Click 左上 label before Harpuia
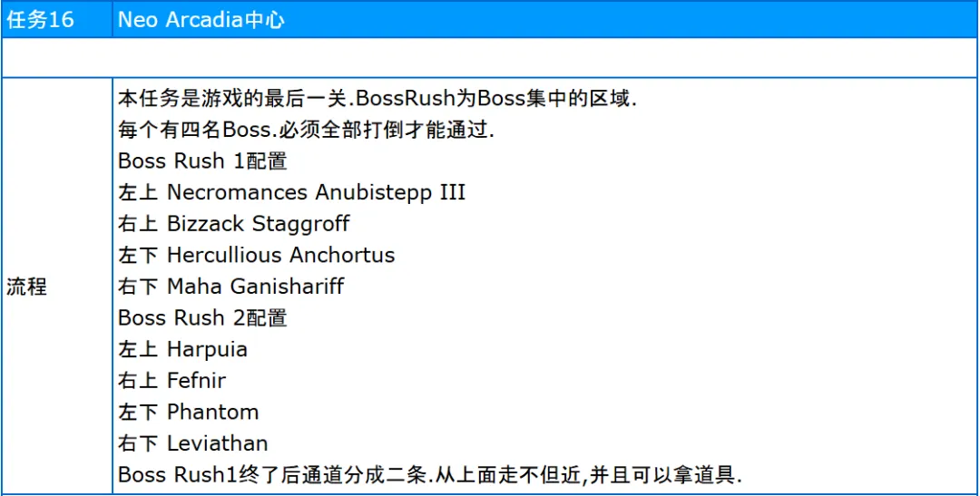The image size is (980, 496). pos(138,348)
